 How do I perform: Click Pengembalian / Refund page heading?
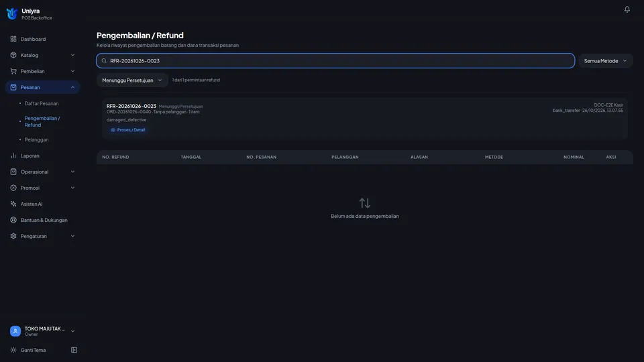(x=140, y=36)
